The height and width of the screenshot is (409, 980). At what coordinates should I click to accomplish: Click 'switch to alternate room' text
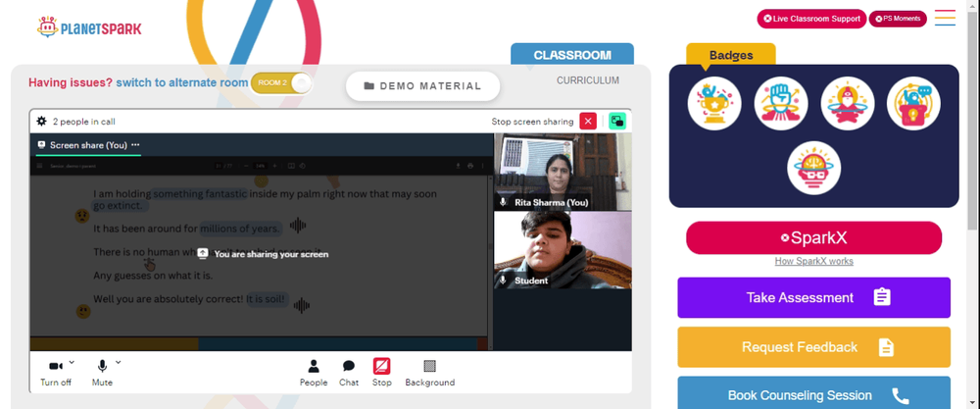(182, 82)
